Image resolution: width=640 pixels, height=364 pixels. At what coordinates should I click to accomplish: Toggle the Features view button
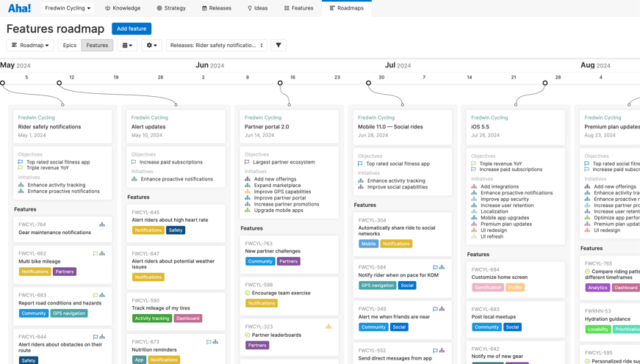click(97, 45)
